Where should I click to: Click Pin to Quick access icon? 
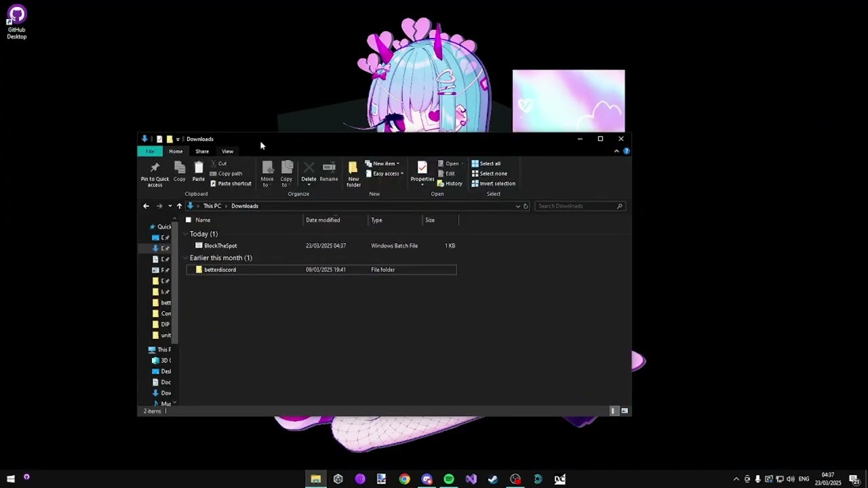155,174
